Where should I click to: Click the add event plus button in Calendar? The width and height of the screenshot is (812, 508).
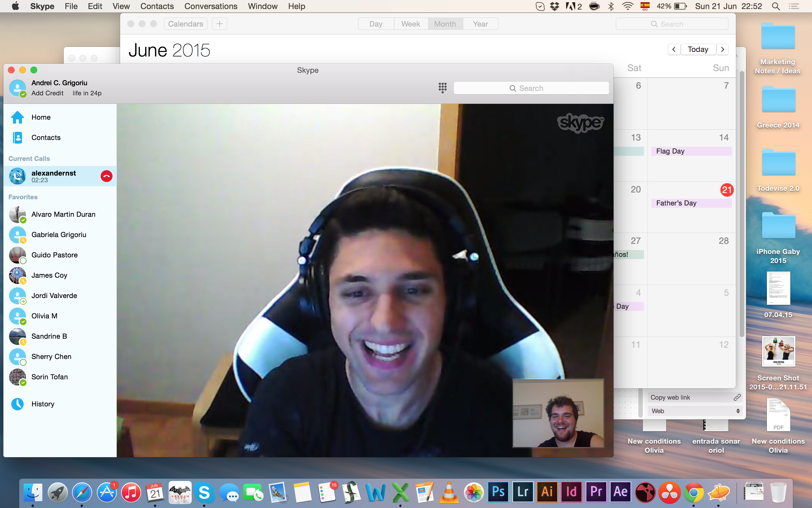pos(219,24)
